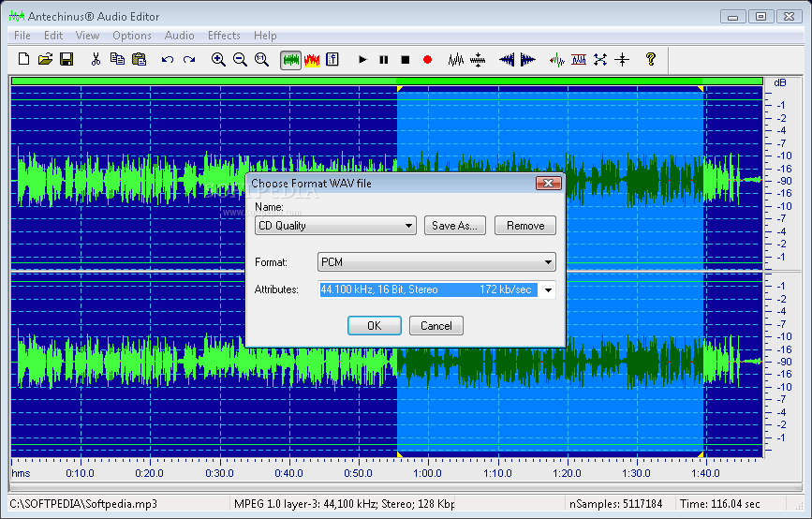Click the vertical compress arrows icon
812x519 pixels.
point(478,60)
